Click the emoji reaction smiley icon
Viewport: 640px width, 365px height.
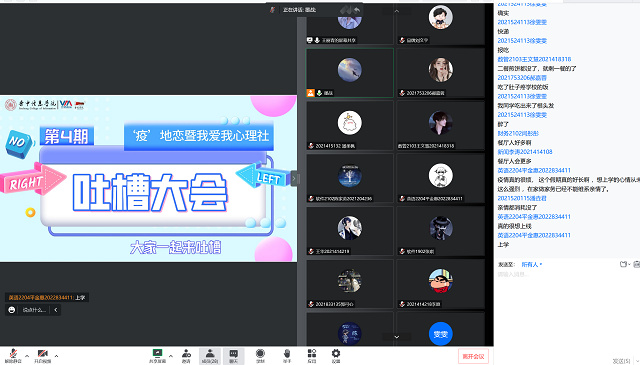(x=11, y=310)
